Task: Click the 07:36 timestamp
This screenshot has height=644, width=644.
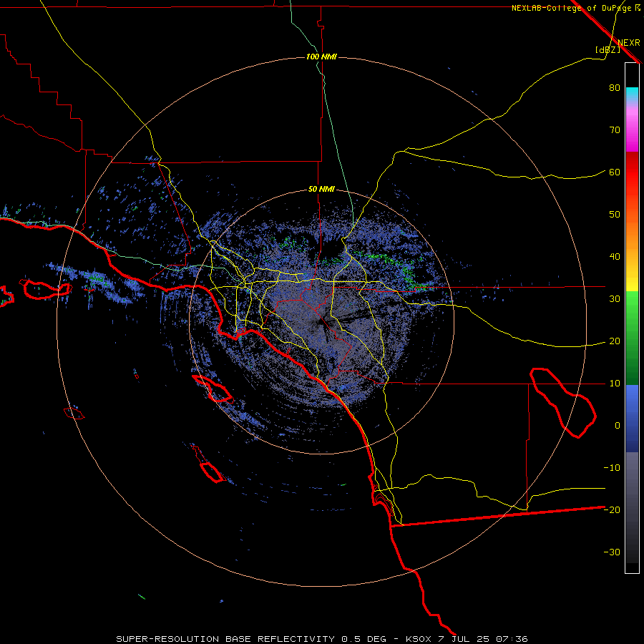Action: 511,639
